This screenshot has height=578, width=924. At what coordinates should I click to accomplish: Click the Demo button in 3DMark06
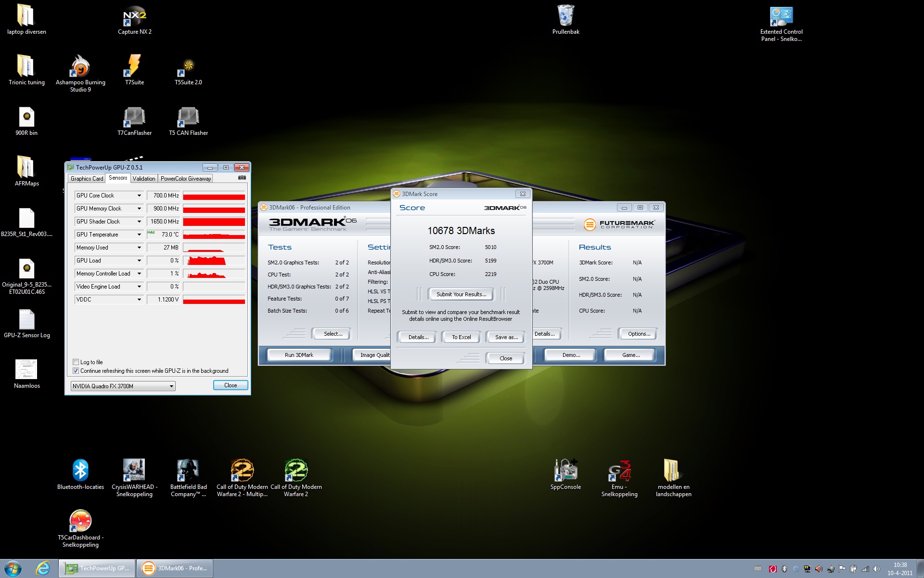tap(571, 355)
